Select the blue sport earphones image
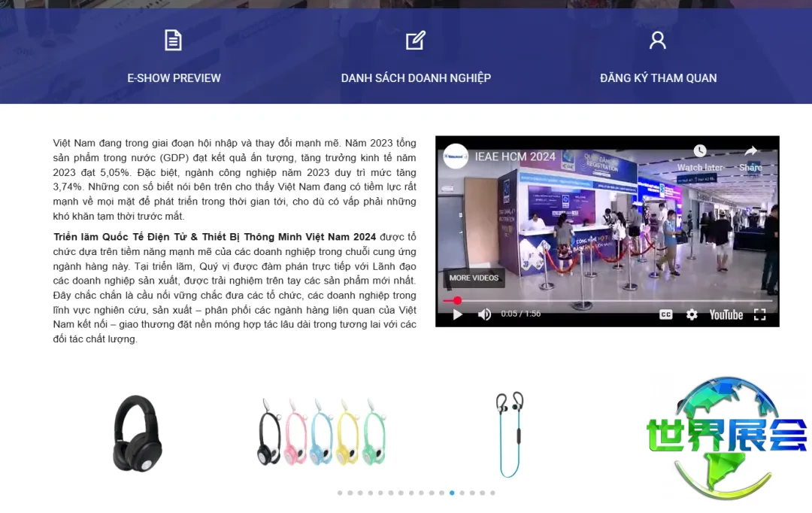The width and height of the screenshot is (812, 513). (x=510, y=434)
